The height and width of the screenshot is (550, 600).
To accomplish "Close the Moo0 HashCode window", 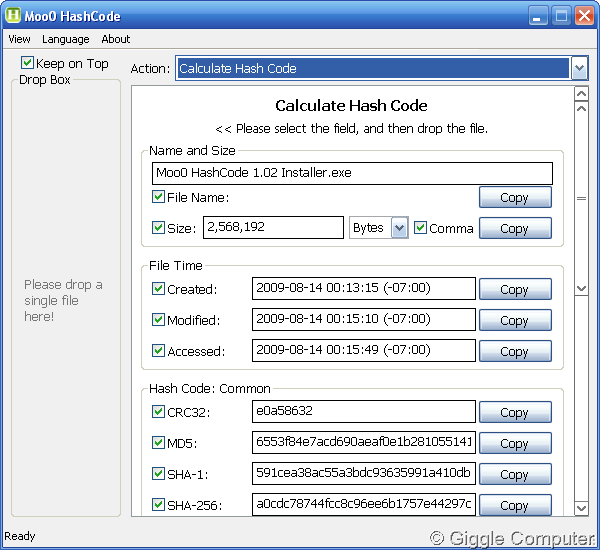I will point(584,16).
